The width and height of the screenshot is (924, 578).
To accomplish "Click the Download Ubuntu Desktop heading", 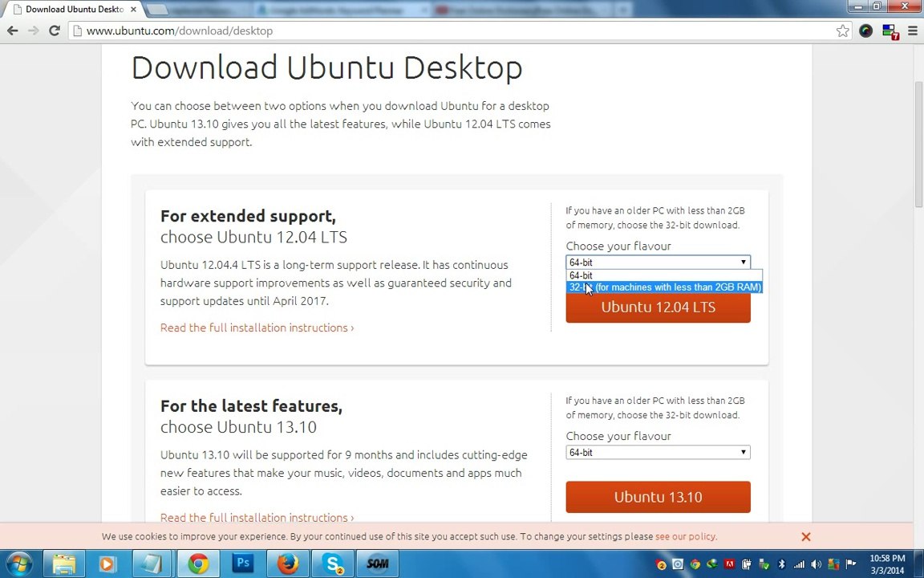I will click(327, 67).
